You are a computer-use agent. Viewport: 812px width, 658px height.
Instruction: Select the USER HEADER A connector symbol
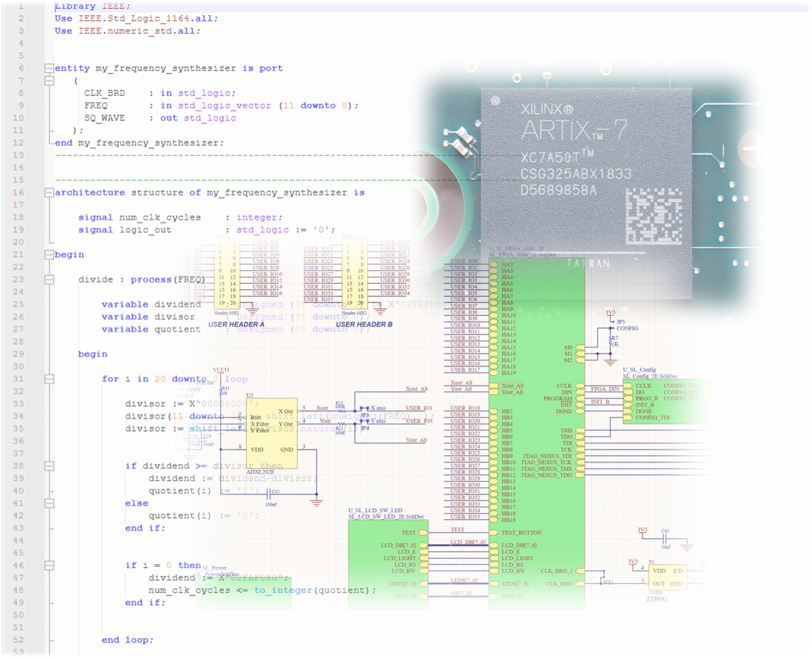point(227,274)
